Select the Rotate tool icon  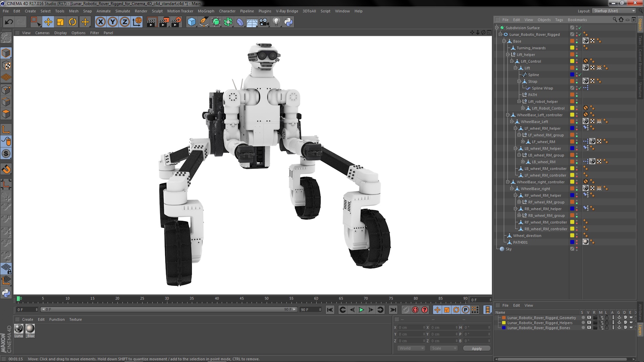tap(72, 22)
